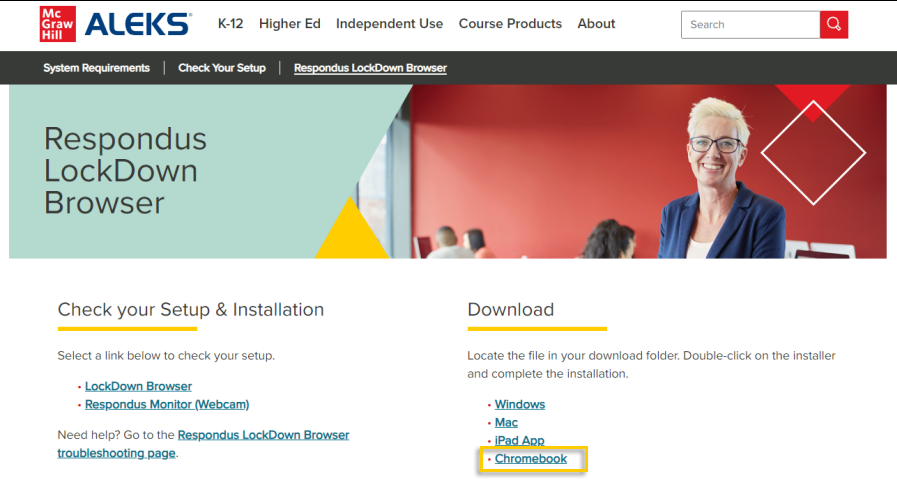Go to the System Requirements tab
The image size is (897, 491).
click(x=96, y=68)
